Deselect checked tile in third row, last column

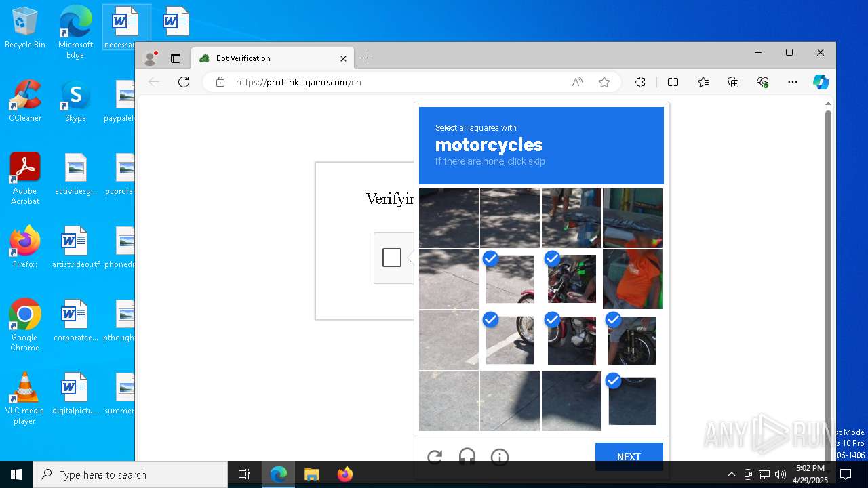633,340
